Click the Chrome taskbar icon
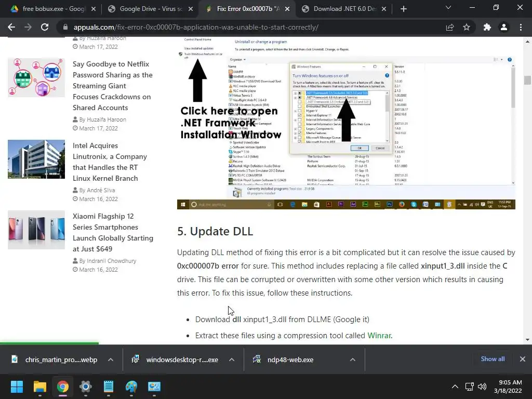Image resolution: width=532 pixels, height=399 pixels. tap(63, 387)
